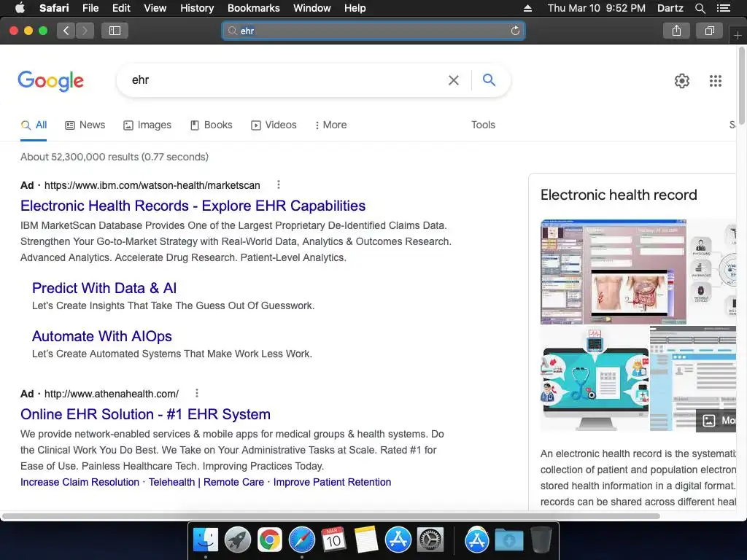The height and width of the screenshot is (560, 747).
Task: Click the Safari address bar
Action: [373, 31]
